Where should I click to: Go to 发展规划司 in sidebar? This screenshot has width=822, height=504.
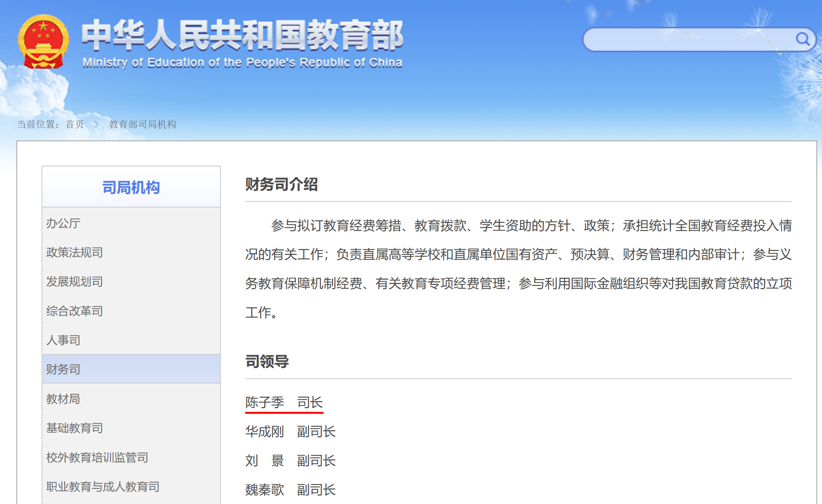74,282
